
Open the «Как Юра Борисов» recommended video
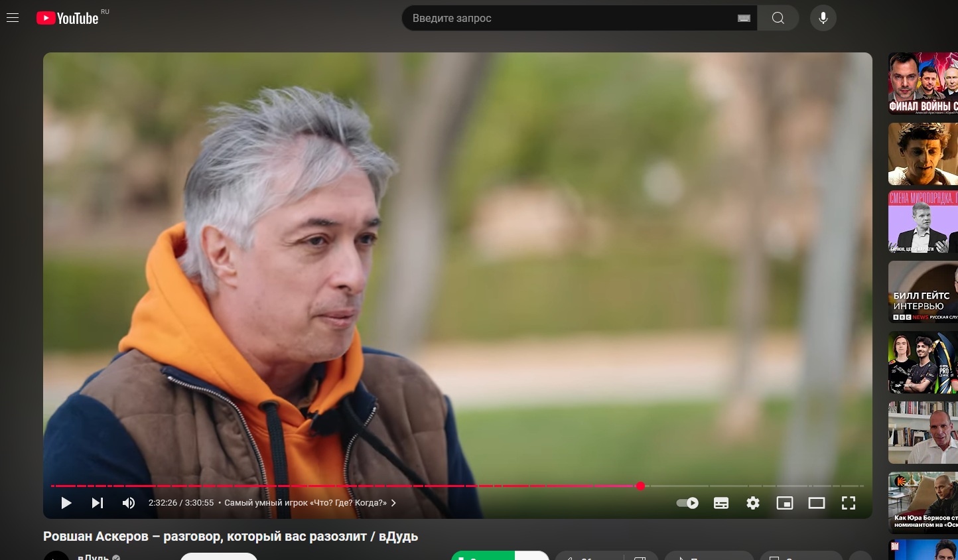coord(923,502)
